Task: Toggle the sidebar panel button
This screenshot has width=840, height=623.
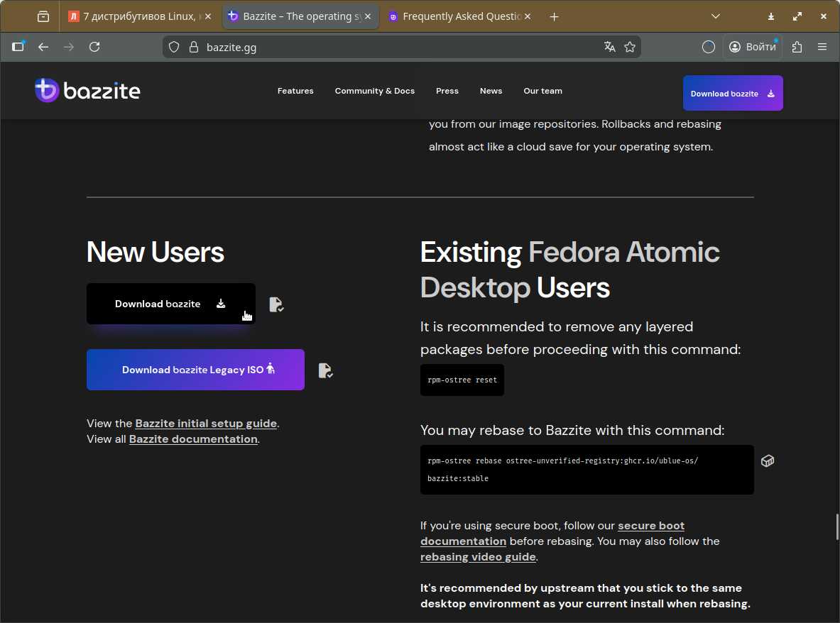Action: click(x=18, y=47)
